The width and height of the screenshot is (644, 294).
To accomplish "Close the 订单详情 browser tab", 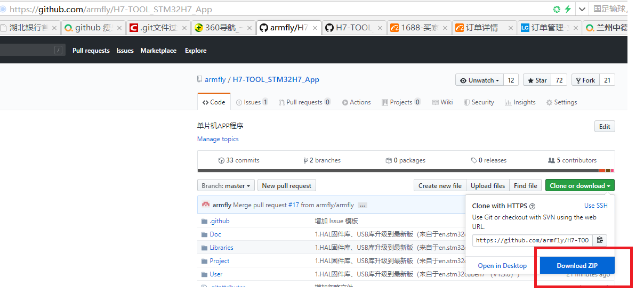I will pyautogui.click(x=511, y=28).
